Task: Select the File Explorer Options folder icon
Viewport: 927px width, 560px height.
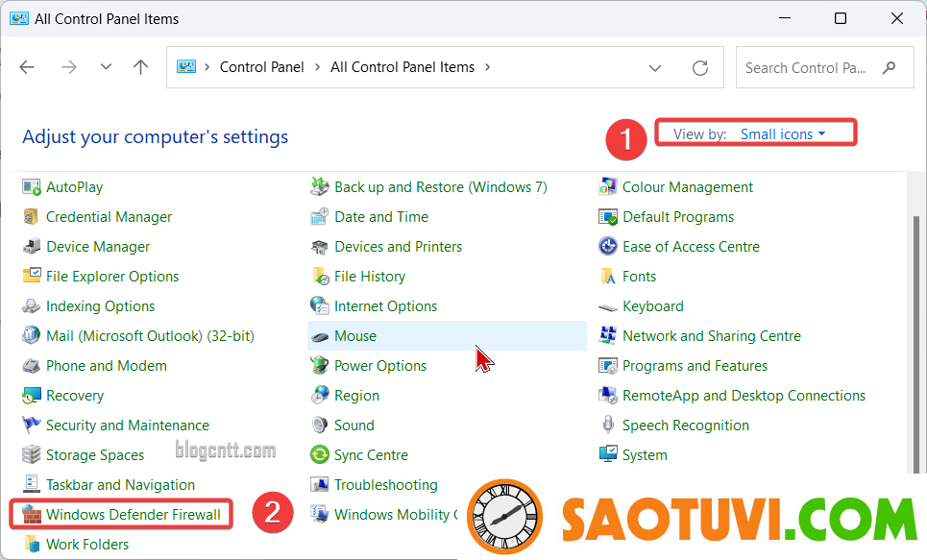Action: (x=32, y=276)
